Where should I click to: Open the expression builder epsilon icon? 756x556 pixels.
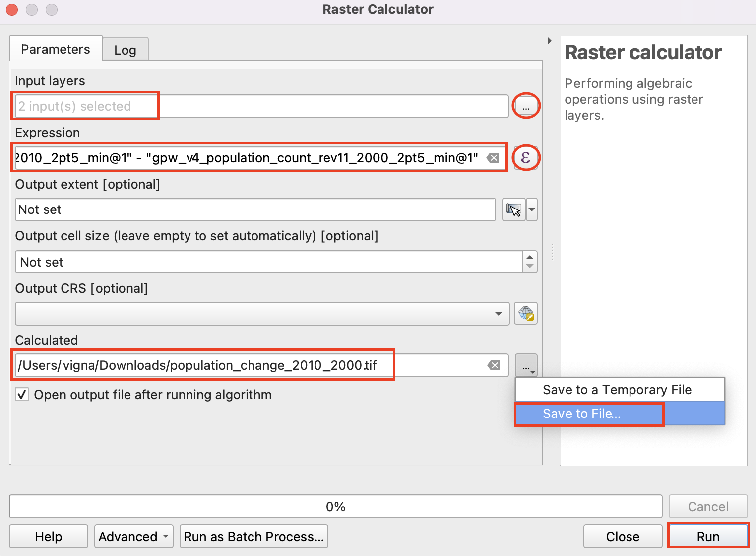pyautogui.click(x=526, y=158)
